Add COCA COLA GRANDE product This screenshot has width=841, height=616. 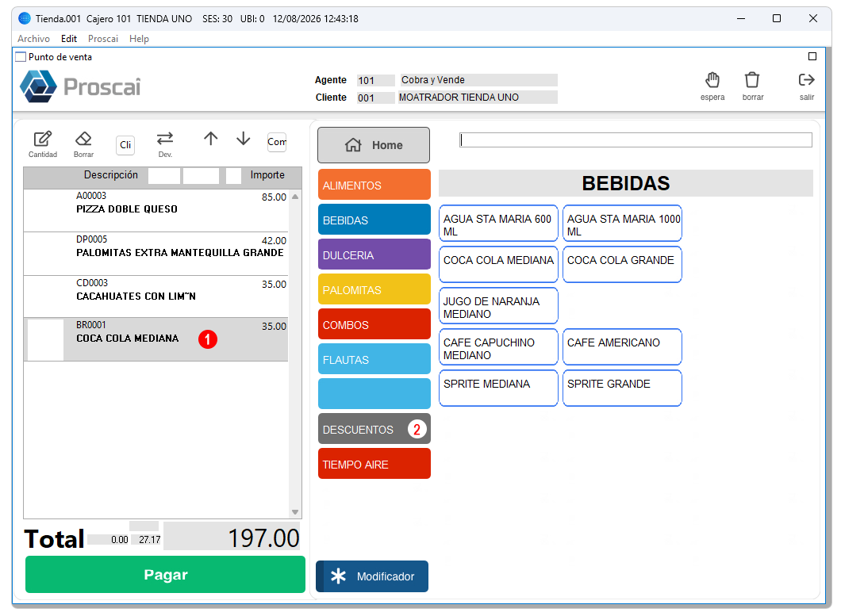pos(622,264)
